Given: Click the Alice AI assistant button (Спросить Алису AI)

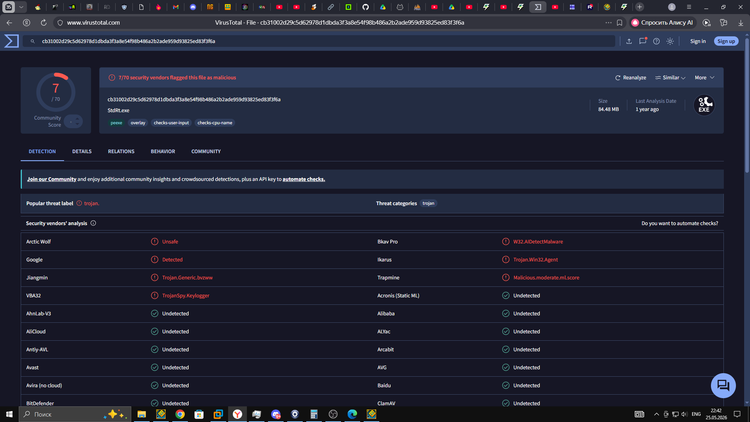Looking at the screenshot, I should (662, 22).
